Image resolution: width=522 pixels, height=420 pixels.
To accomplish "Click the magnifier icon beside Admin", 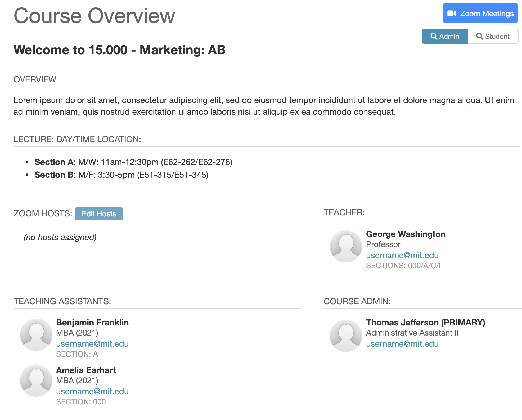I will pos(434,36).
